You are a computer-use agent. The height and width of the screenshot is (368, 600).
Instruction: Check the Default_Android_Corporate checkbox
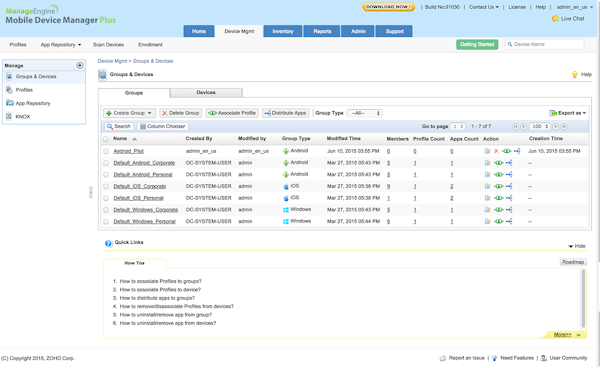click(x=106, y=163)
